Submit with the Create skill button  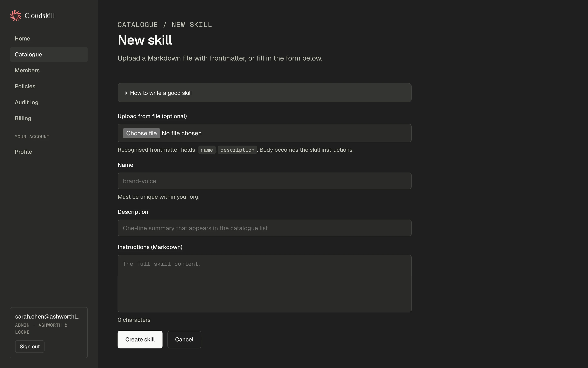tap(140, 340)
